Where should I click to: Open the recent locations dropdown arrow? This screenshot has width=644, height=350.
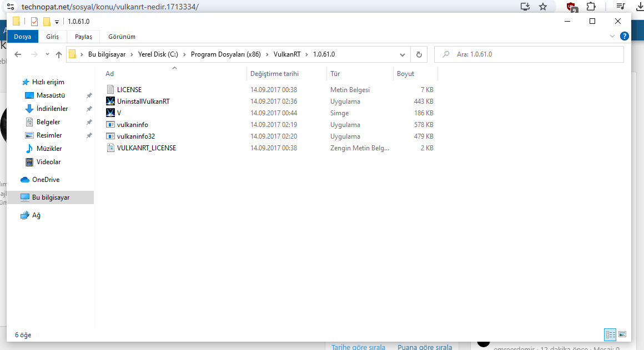click(47, 54)
